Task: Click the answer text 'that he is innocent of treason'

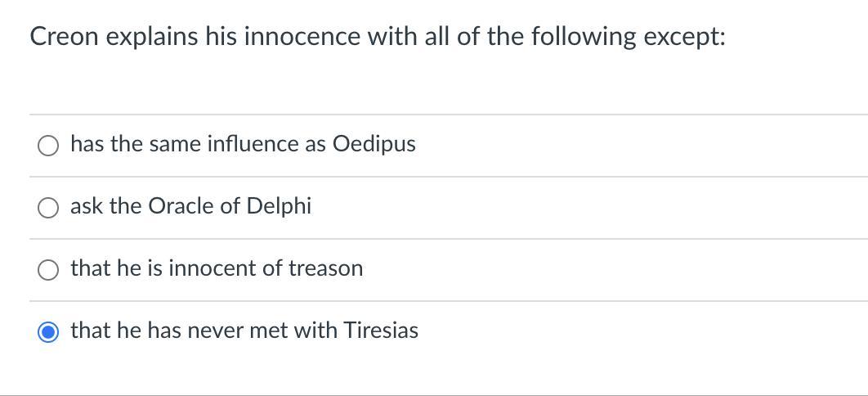Action: [x=217, y=268]
